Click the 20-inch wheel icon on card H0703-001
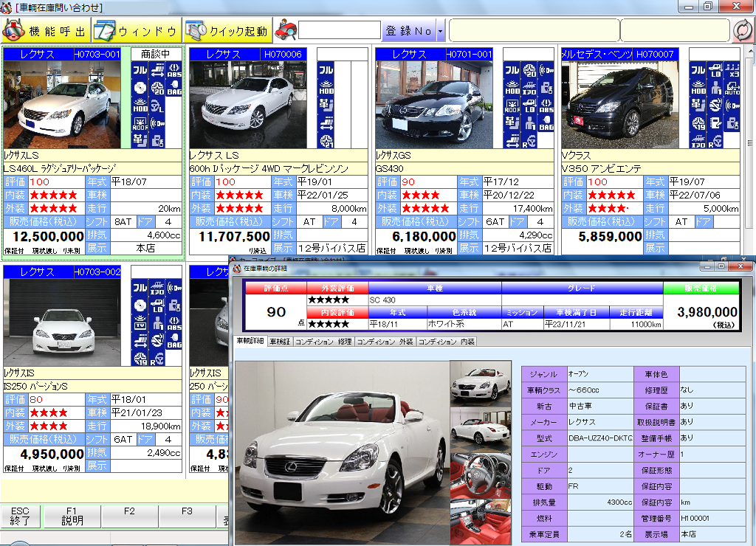756x546 pixels. tap(157, 88)
